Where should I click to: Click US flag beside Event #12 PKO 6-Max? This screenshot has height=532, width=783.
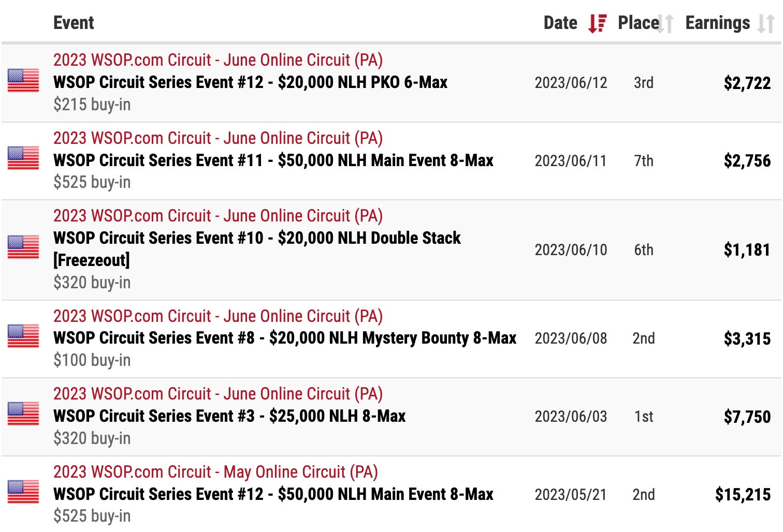pyautogui.click(x=23, y=81)
